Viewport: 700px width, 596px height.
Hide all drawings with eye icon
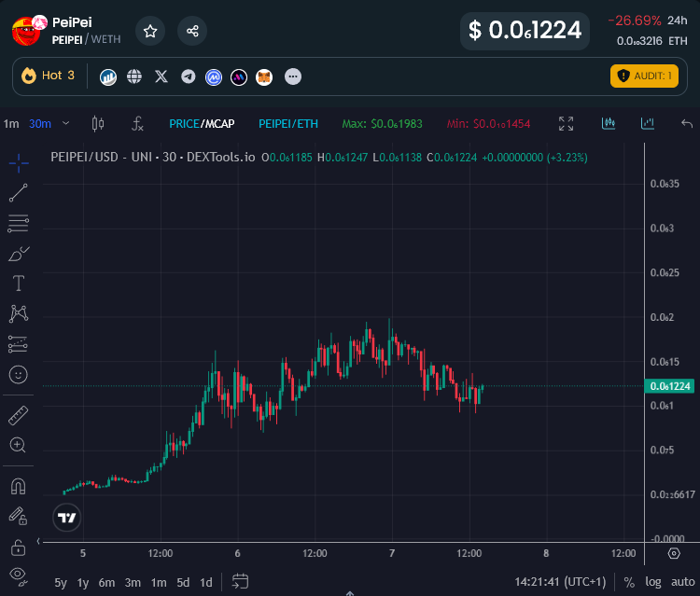[x=19, y=575]
